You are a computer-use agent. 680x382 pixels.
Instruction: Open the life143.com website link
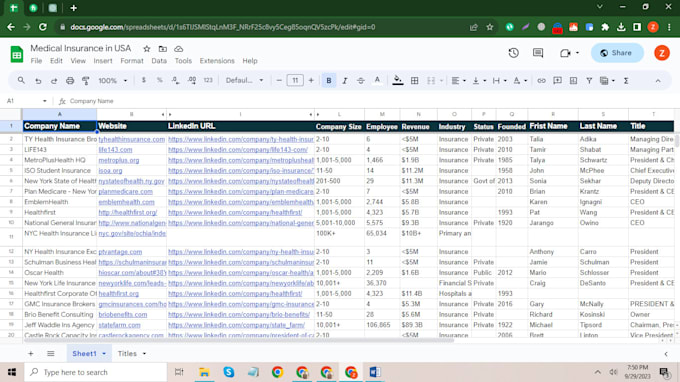(115, 150)
